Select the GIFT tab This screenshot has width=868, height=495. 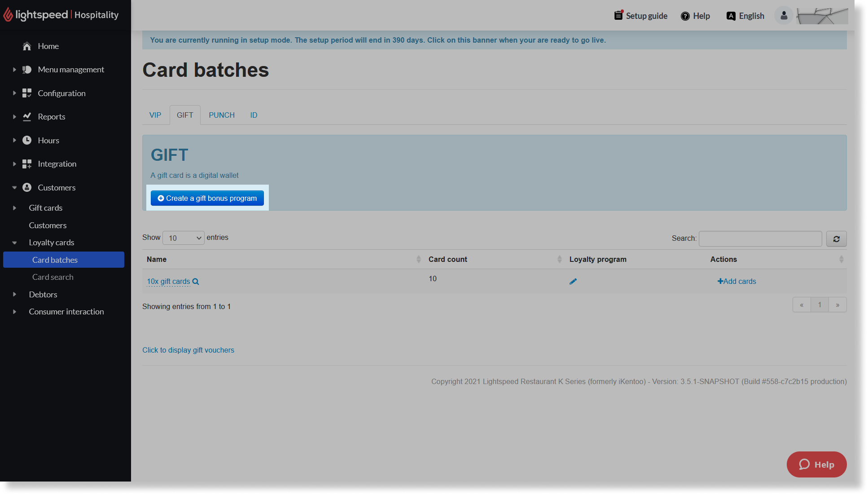coord(185,115)
